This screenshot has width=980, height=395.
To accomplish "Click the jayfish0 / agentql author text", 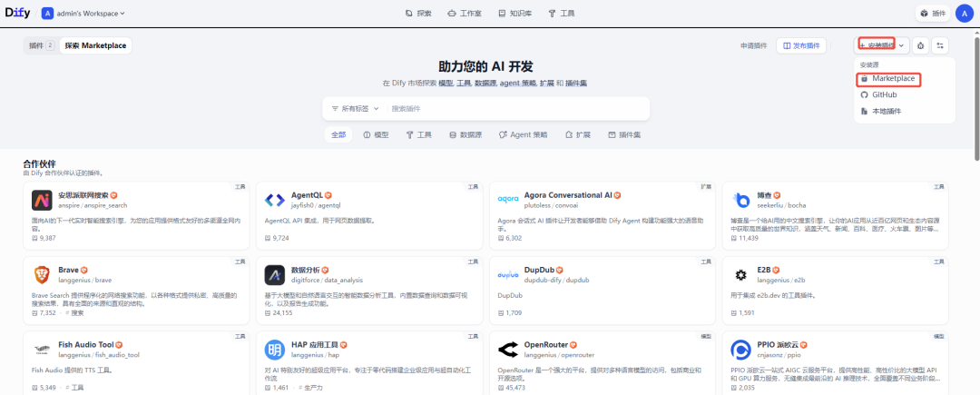I will pos(316,205).
